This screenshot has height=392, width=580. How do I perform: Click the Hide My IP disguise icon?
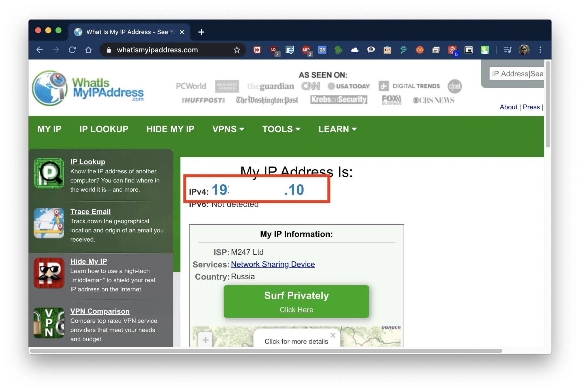coord(49,273)
